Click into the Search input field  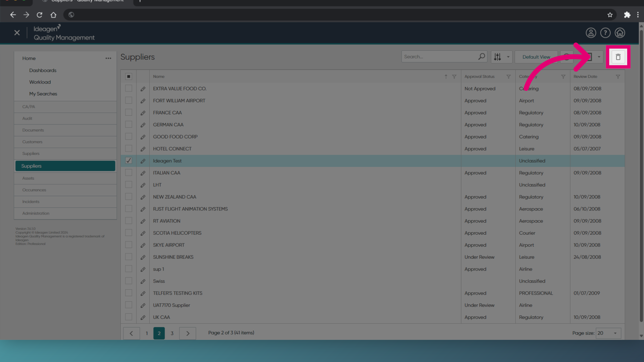pyautogui.click(x=439, y=57)
